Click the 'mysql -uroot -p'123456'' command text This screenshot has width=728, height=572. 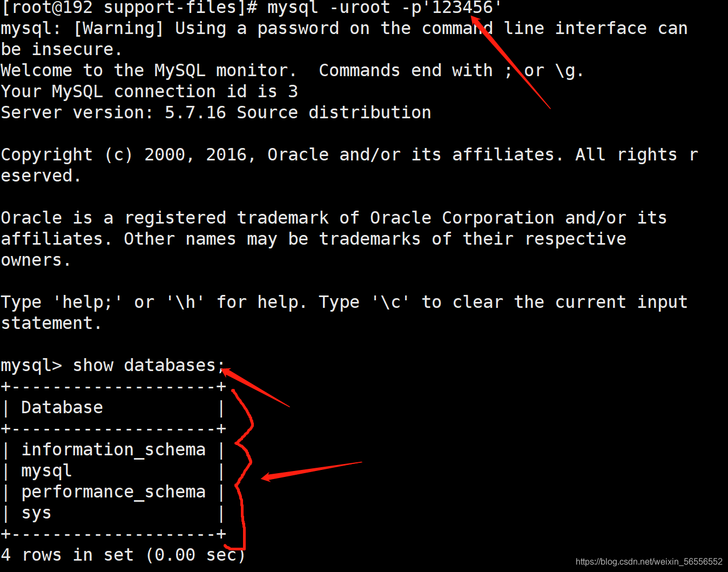pyautogui.click(x=385, y=8)
